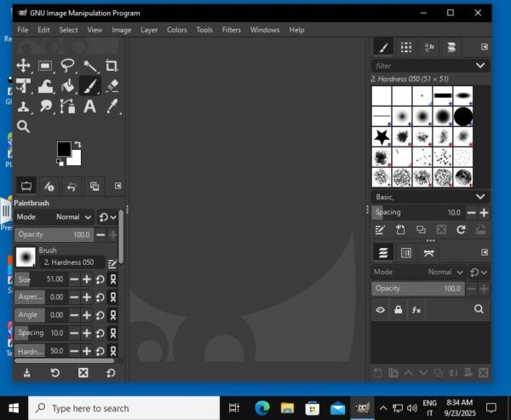Open the 'Basic,' brush tag dropdown
511x420 pixels.
click(430, 197)
